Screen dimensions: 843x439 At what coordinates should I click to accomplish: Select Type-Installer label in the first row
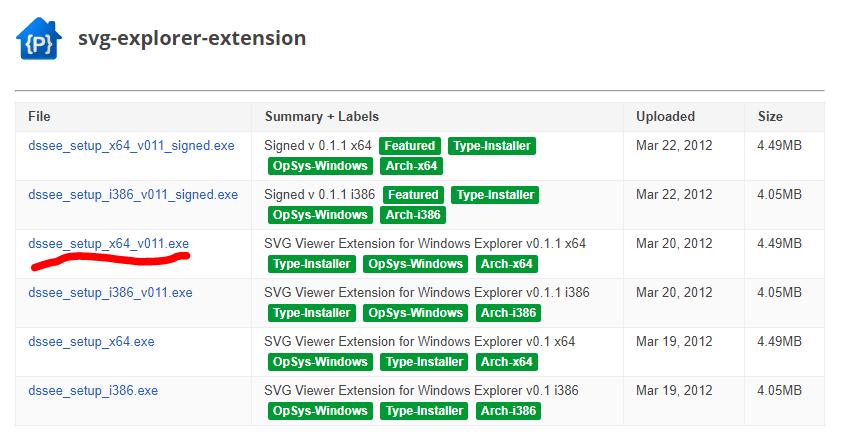[x=491, y=146]
